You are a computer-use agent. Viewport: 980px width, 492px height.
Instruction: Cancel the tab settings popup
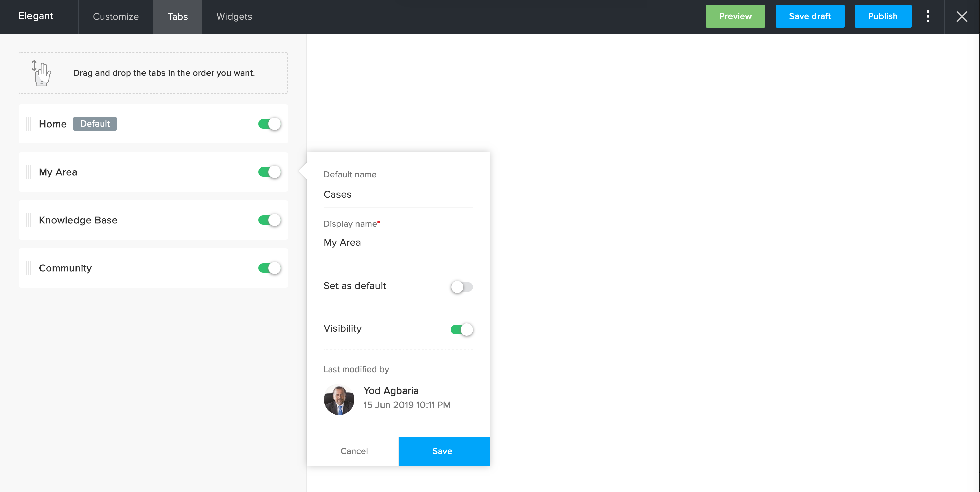pos(353,451)
